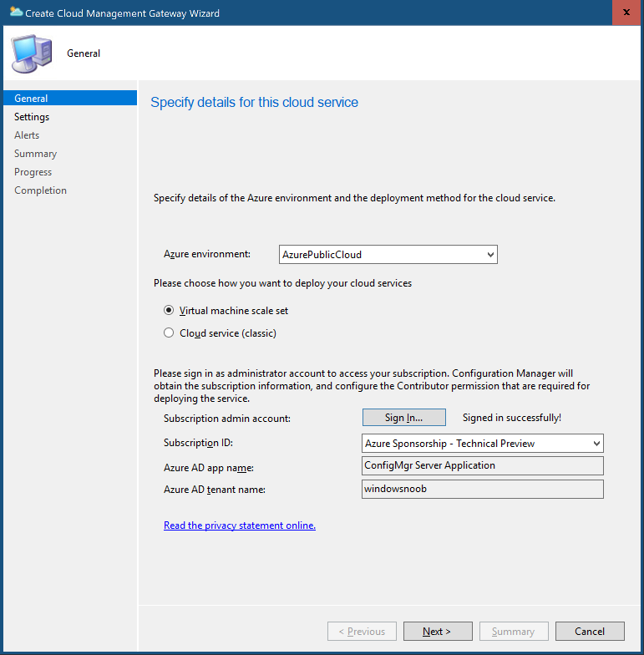The image size is (644, 655).
Task: Click the Sign In... button
Action: click(x=404, y=418)
